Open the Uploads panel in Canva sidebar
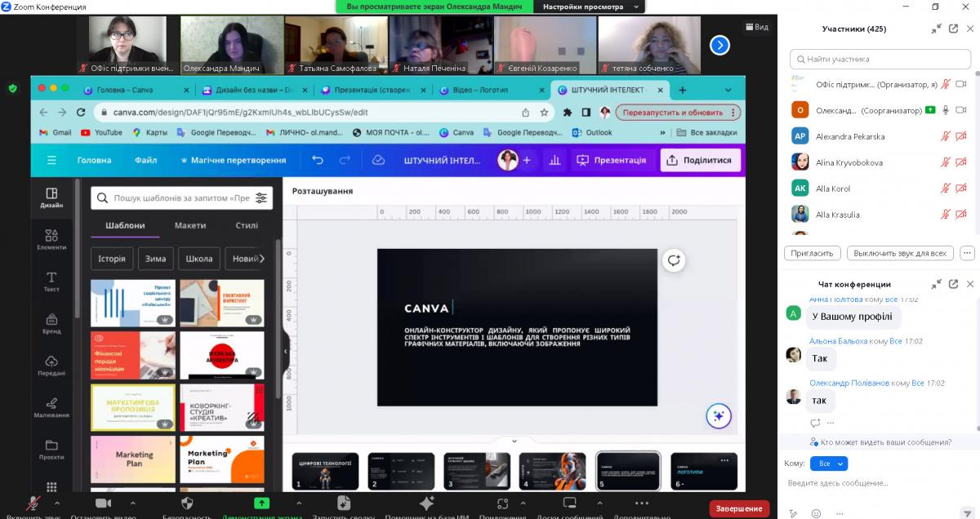 (51, 366)
